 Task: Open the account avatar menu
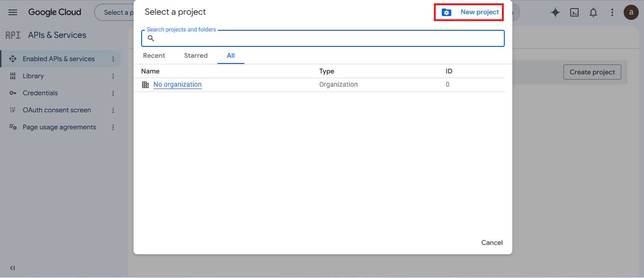(631, 13)
